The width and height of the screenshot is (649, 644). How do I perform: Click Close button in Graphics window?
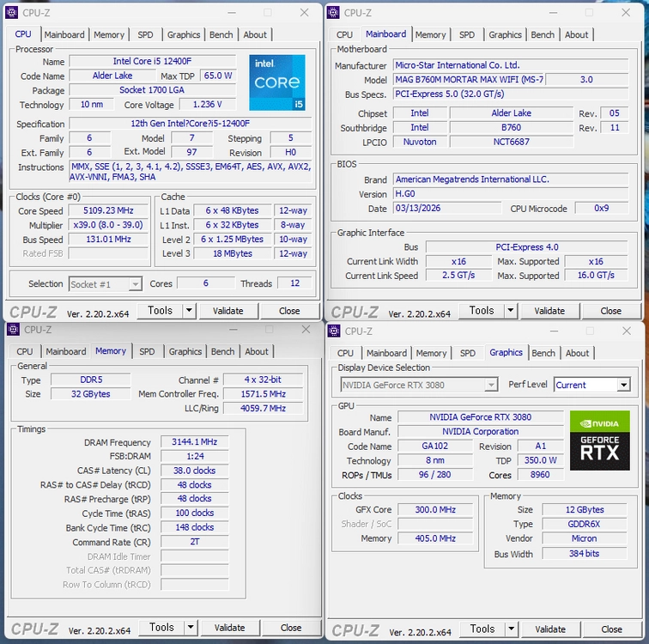click(x=612, y=629)
